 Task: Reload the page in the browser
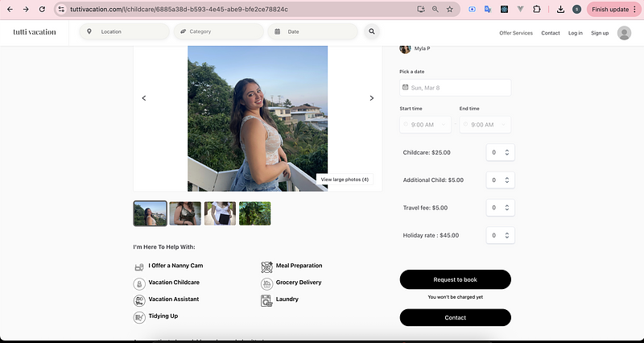coord(43,9)
